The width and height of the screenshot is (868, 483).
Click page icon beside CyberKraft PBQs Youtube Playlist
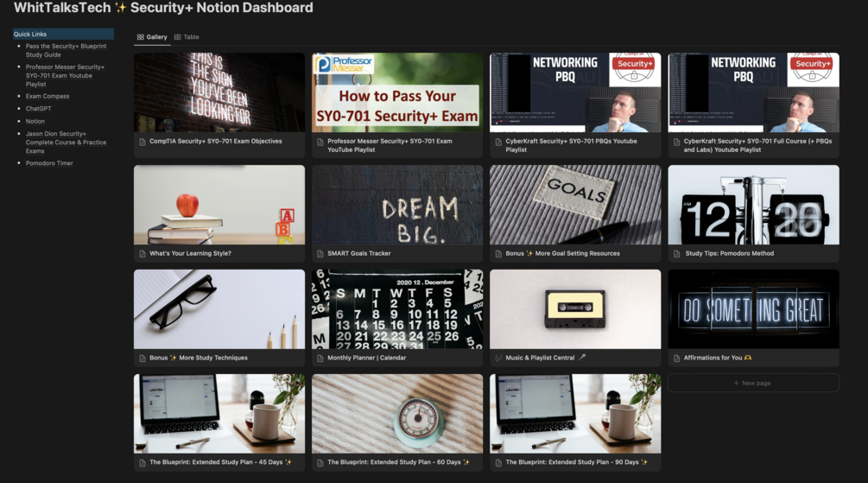[x=498, y=142]
